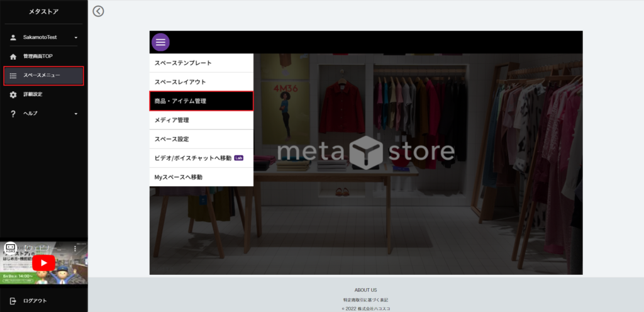
Task: Open スペース設定 menu item
Action: tap(201, 139)
